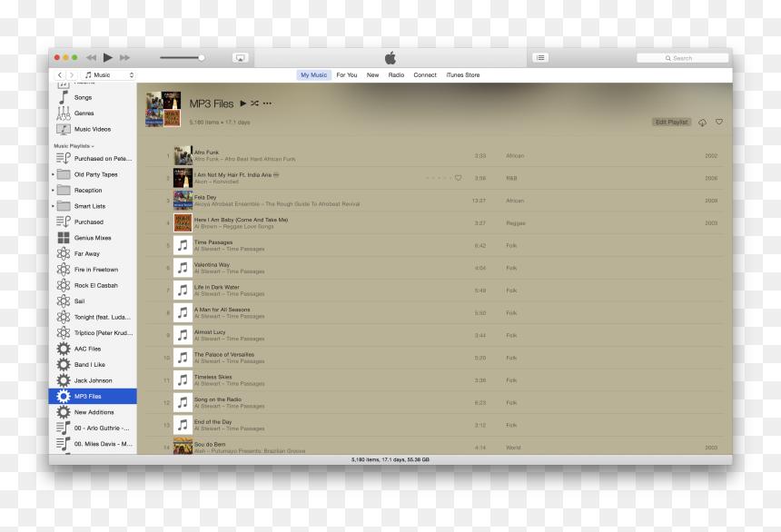Go forward in navigation history
781x532 pixels.
pyautogui.click(x=72, y=74)
